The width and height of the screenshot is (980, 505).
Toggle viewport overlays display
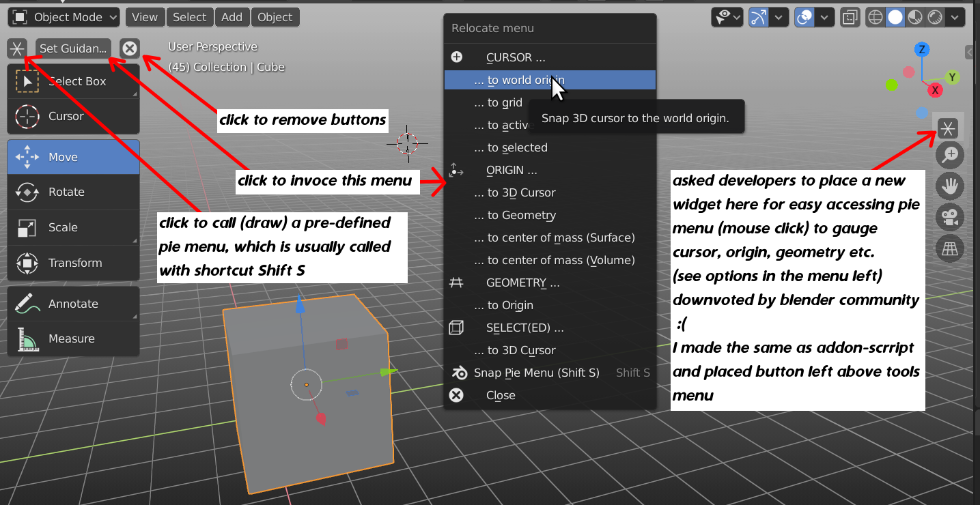point(804,17)
